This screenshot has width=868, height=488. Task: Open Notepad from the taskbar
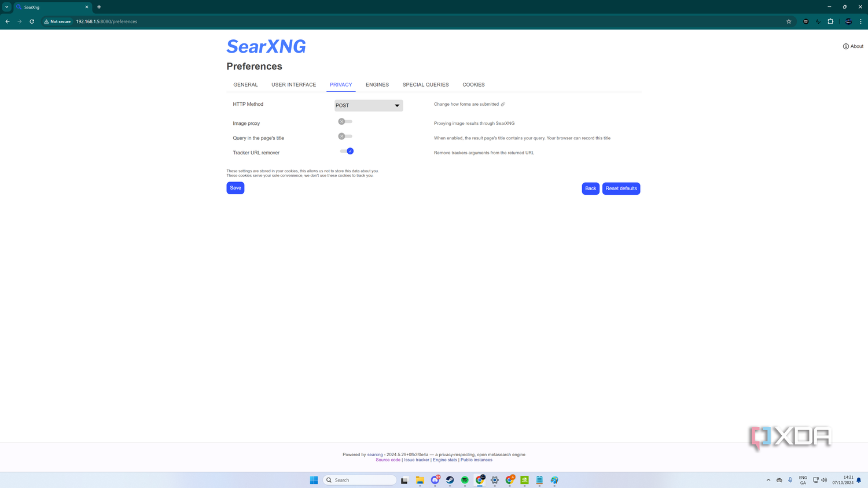tap(539, 480)
